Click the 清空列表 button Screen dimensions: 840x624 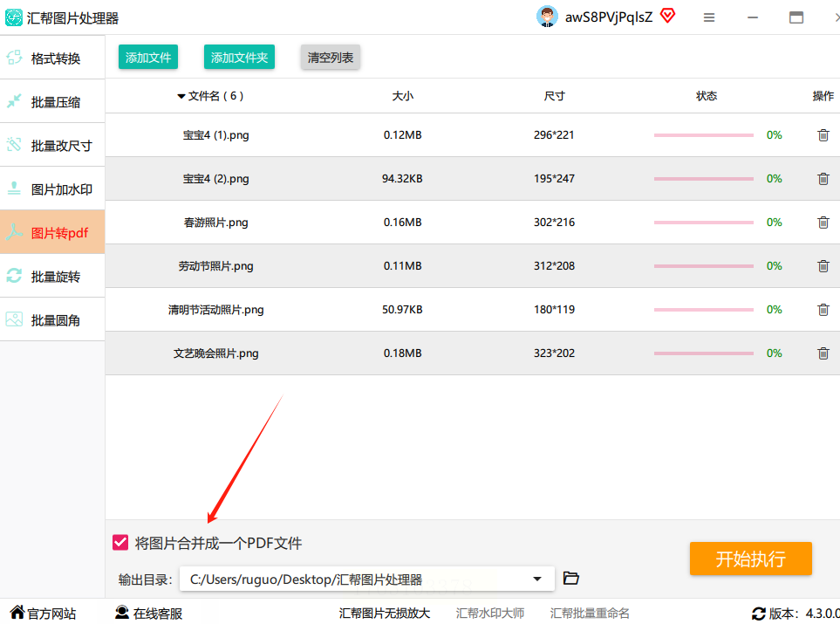click(x=330, y=58)
